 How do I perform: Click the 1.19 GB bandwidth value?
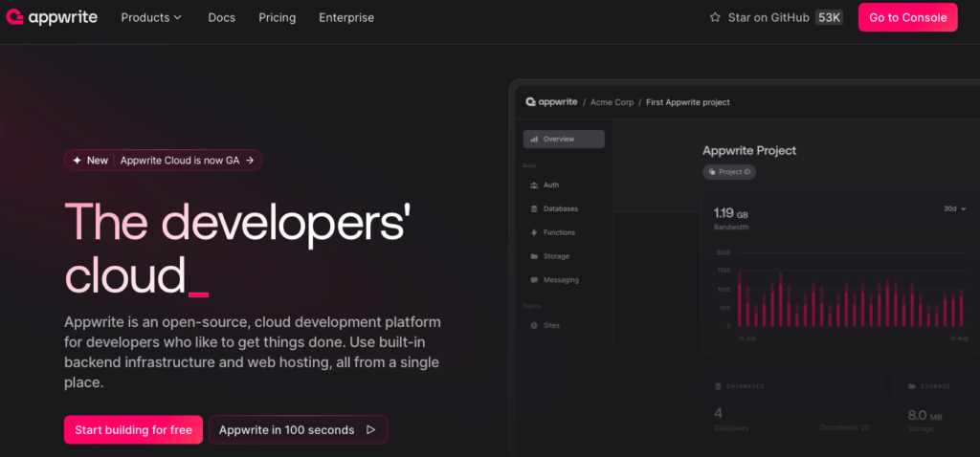730,213
